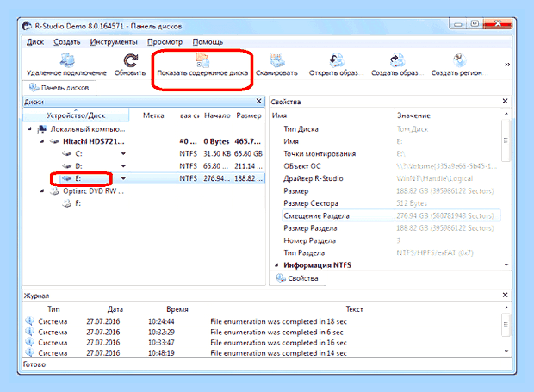This screenshot has height=392, width=534.
Task: Open dropdown arrow for drive C:
Action: tap(123, 154)
